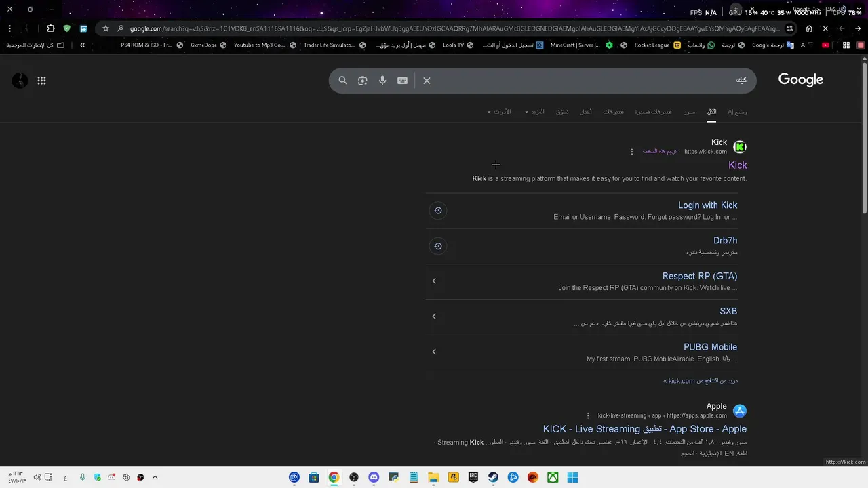
Task: Click history icon beside Drb7h
Action: 438,246
